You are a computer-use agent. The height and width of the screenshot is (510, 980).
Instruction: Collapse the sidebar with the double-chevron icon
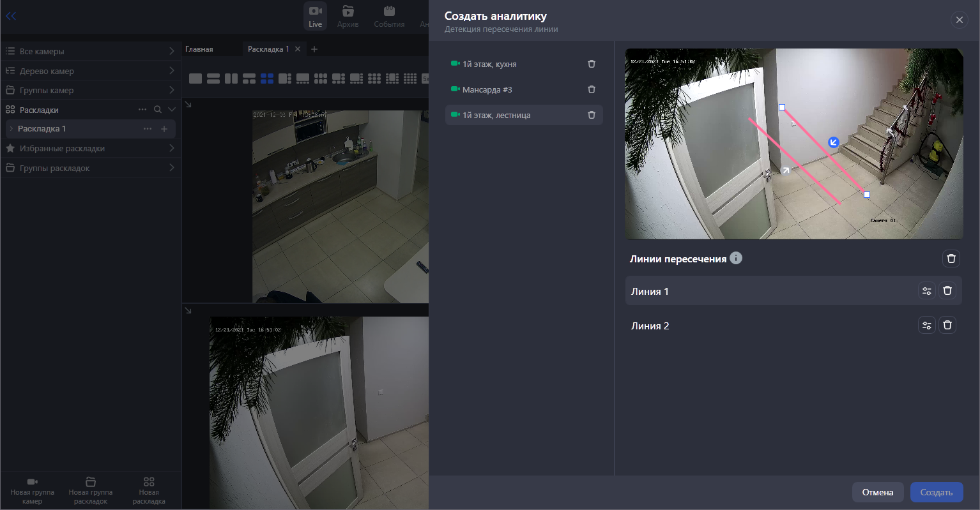pos(11,17)
